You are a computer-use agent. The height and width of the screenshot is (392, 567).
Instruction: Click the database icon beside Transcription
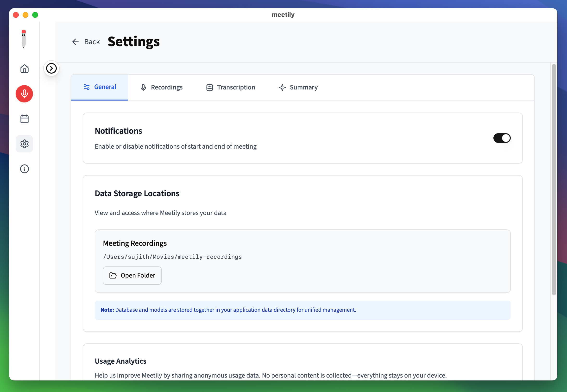pos(209,88)
